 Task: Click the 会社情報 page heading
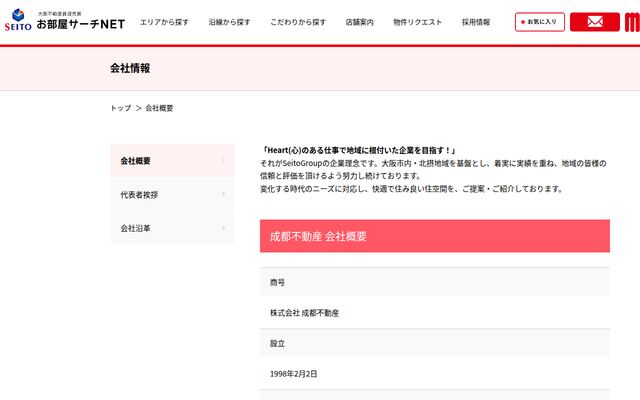click(130, 68)
